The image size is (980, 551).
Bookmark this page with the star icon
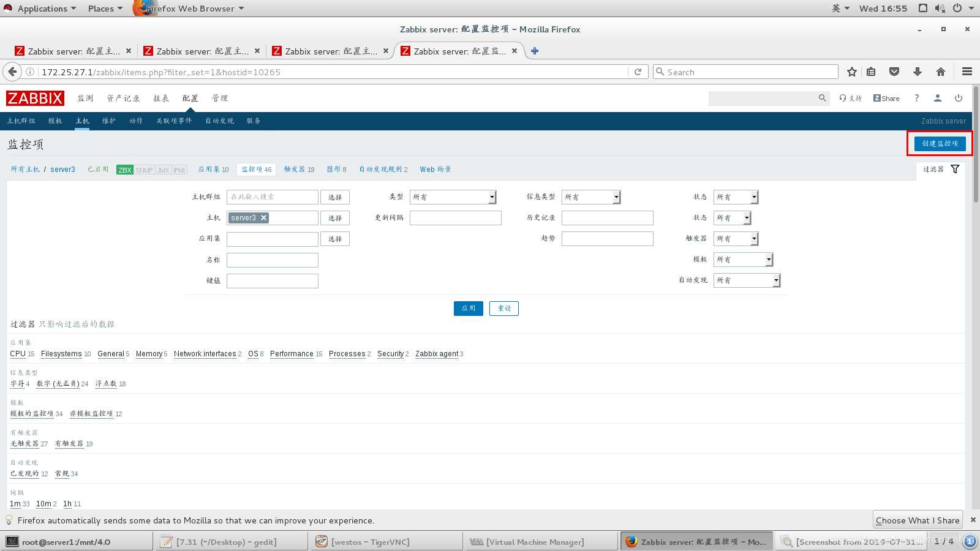851,72
